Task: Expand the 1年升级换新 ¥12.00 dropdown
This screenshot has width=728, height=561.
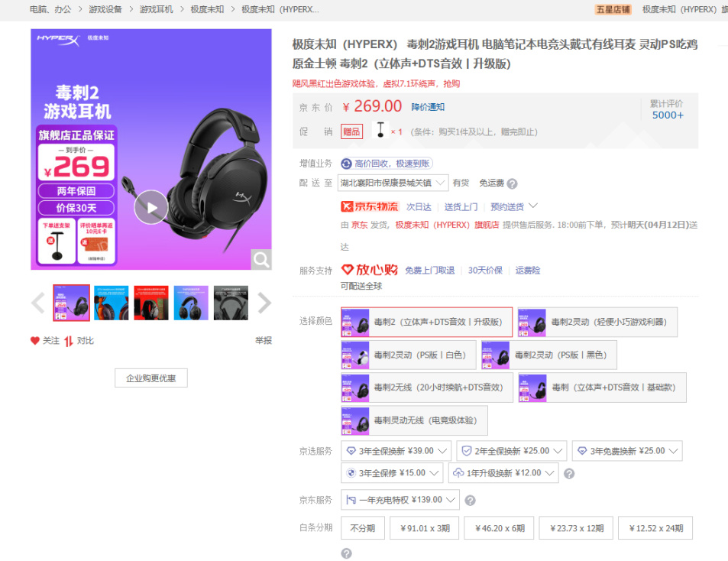Action: [x=503, y=473]
